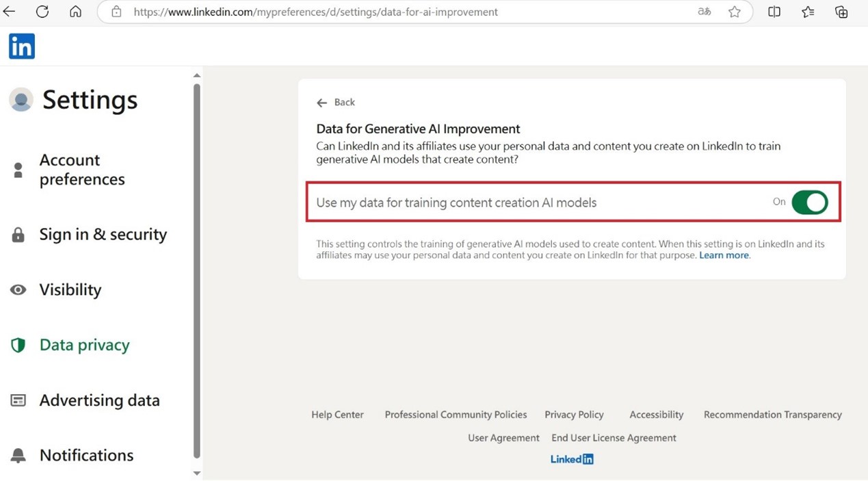Click the LinkedIn logo icon at top left

(22, 47)
